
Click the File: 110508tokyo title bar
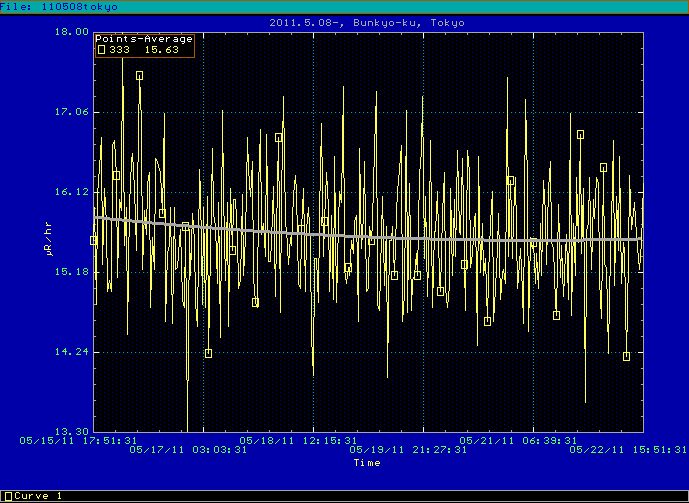[59, 6]
